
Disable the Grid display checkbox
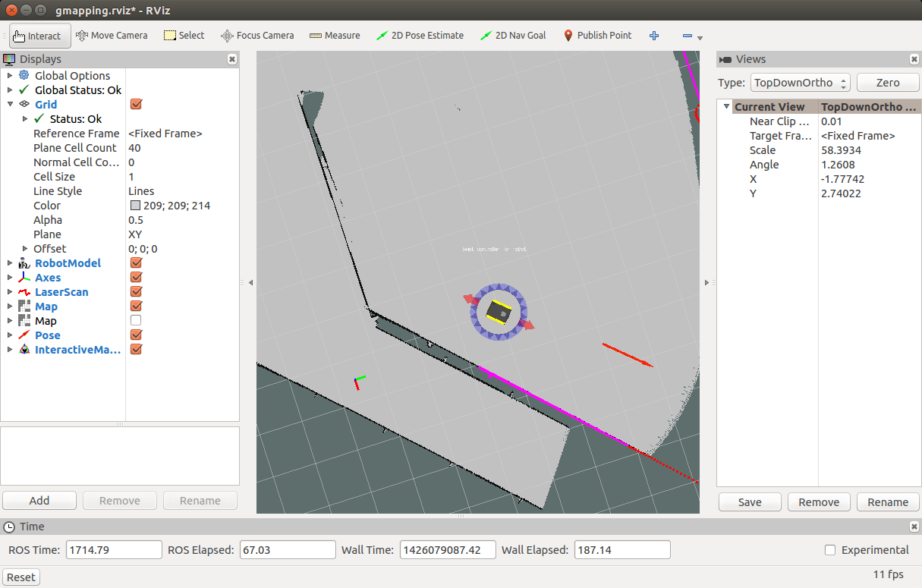pyautogui.click(x=137, y=105)
